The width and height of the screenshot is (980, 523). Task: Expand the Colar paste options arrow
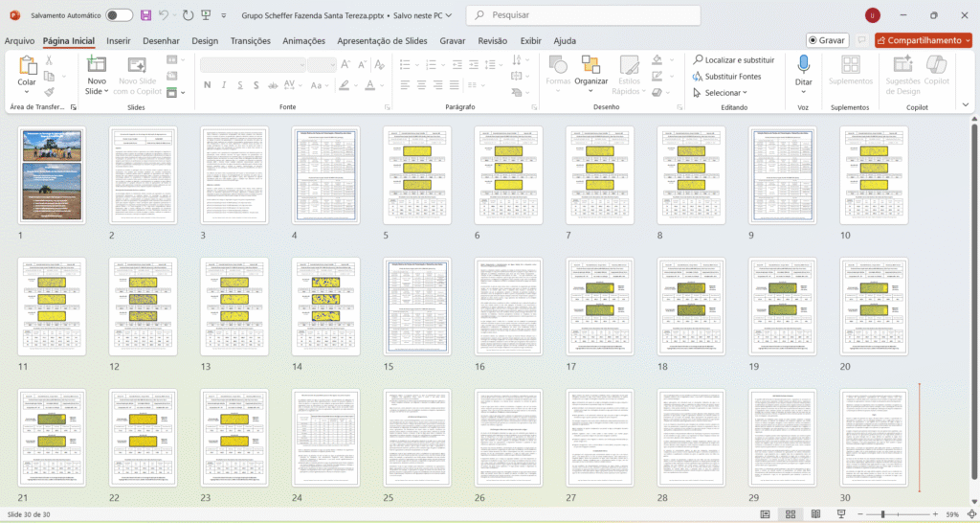click(27, 91)
